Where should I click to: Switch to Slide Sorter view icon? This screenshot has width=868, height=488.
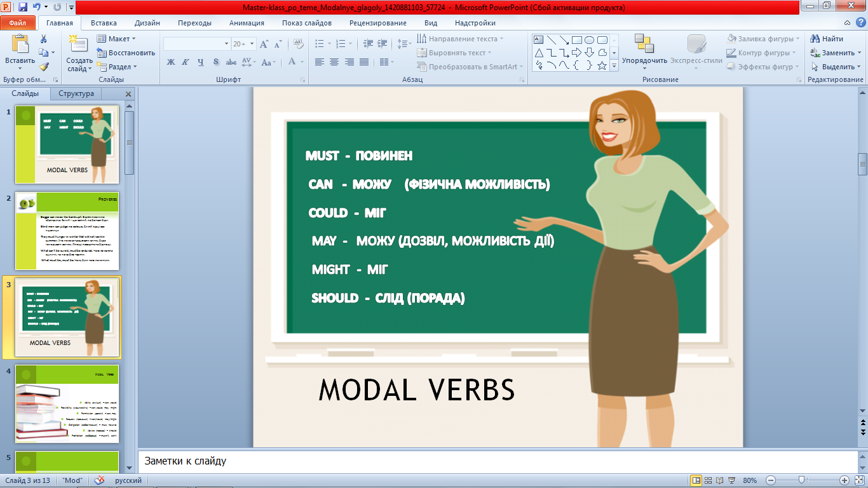(x=709, y=480)
